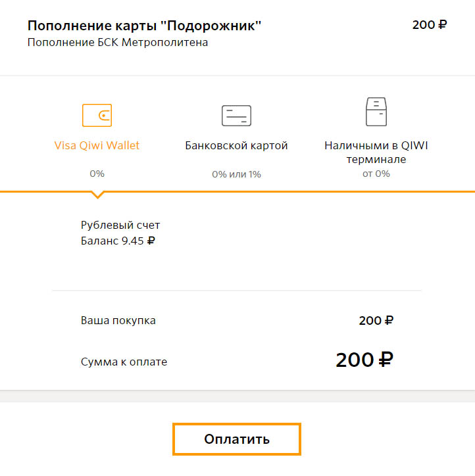Click the Сумма к оплате label

(124, 362)
